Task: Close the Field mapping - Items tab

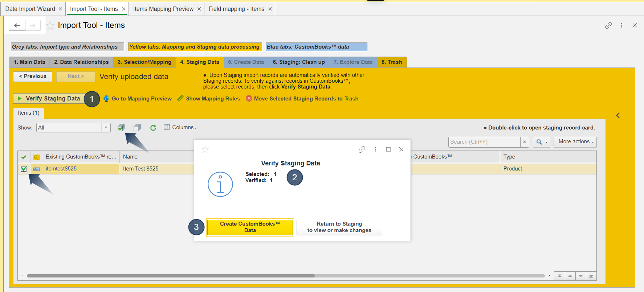Action: click(270, 9)
